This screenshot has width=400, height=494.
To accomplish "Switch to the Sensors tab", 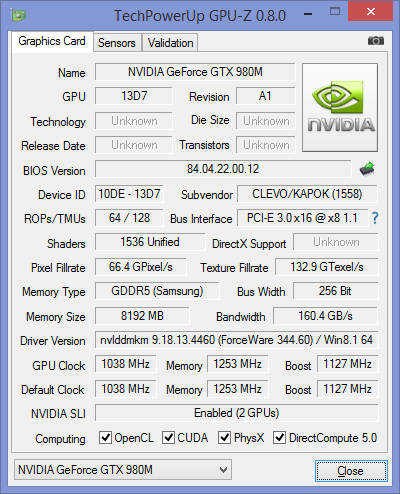I will coord(117,43).
